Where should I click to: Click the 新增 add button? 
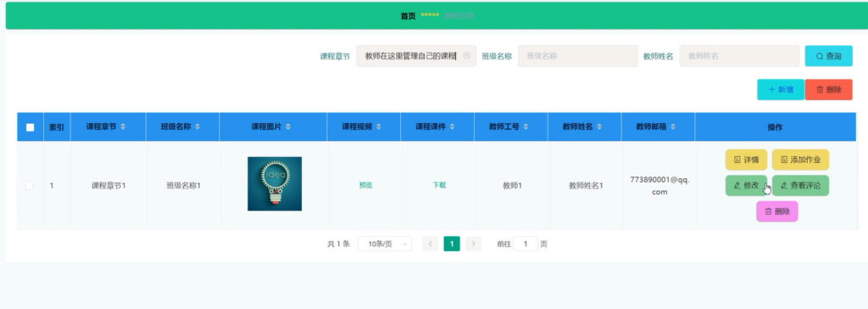781,90
